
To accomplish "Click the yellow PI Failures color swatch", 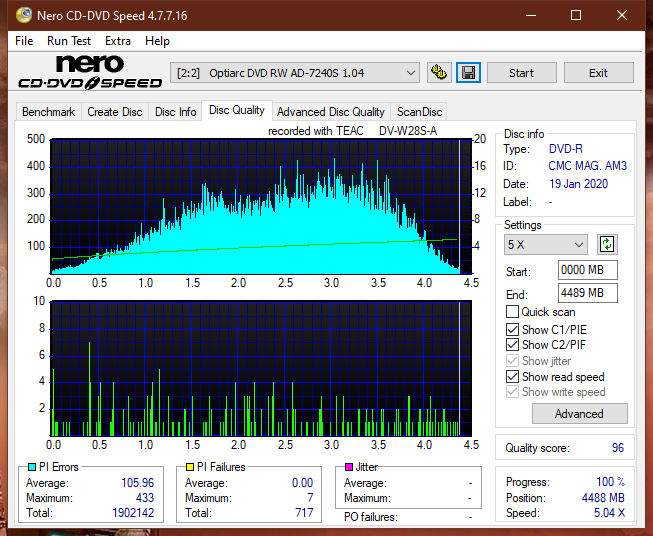I will [190, 467].
